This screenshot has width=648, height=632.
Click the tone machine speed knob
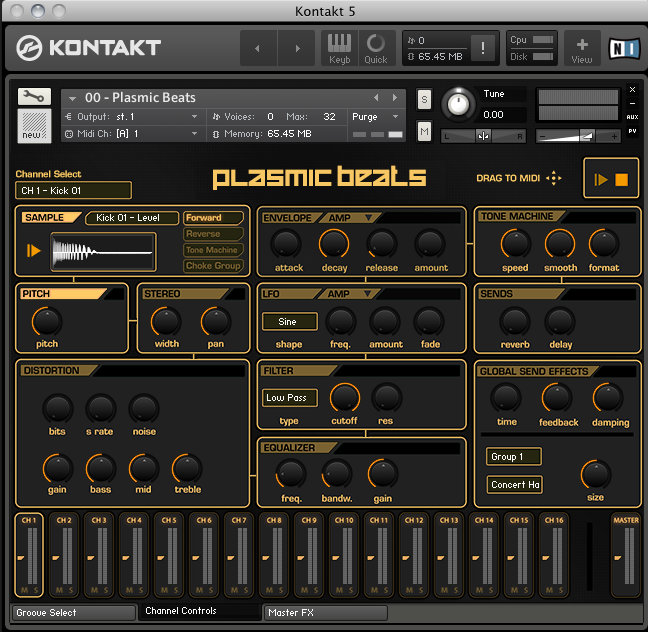pyautogui.click(x=515, y=244)
